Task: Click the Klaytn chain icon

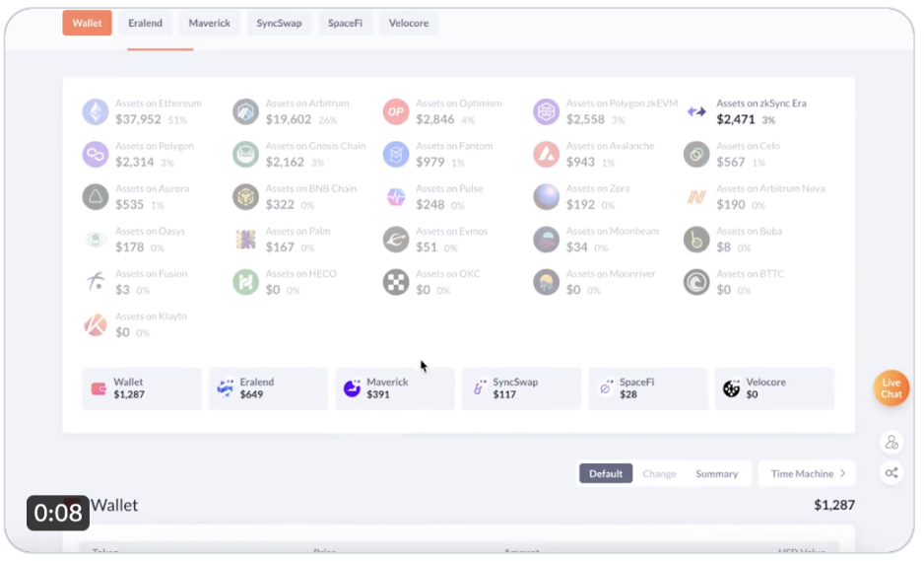Action: [x=96, y=324]
